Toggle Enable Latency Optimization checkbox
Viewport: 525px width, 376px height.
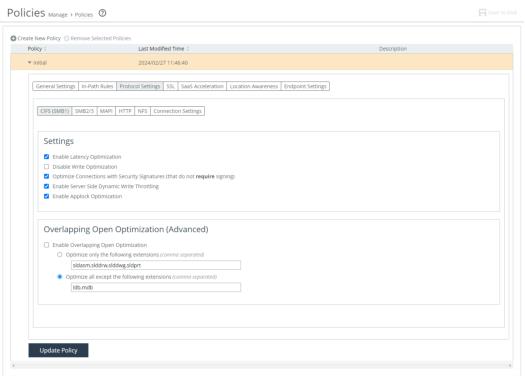pyautogui.click(x=47, y=157)
